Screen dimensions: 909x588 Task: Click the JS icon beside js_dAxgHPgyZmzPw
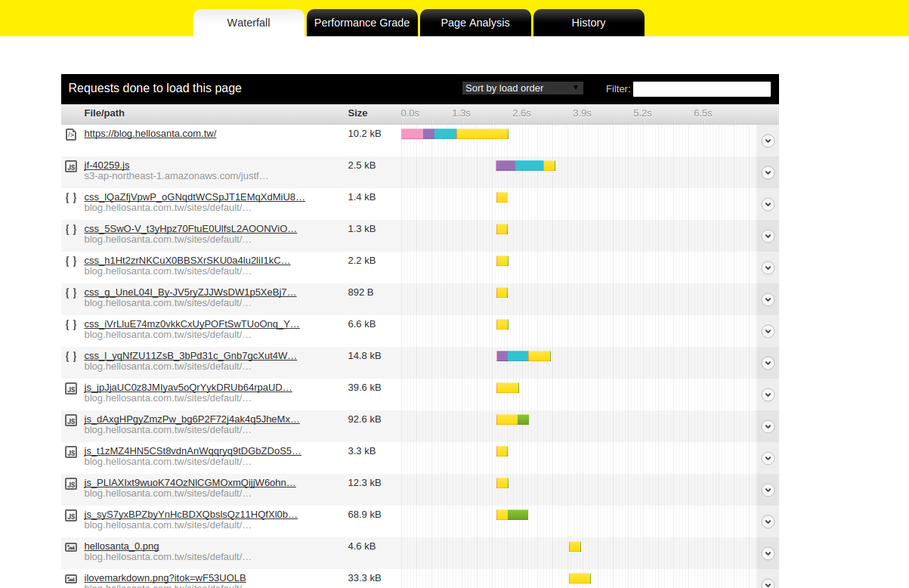click(x=71, y=420)
